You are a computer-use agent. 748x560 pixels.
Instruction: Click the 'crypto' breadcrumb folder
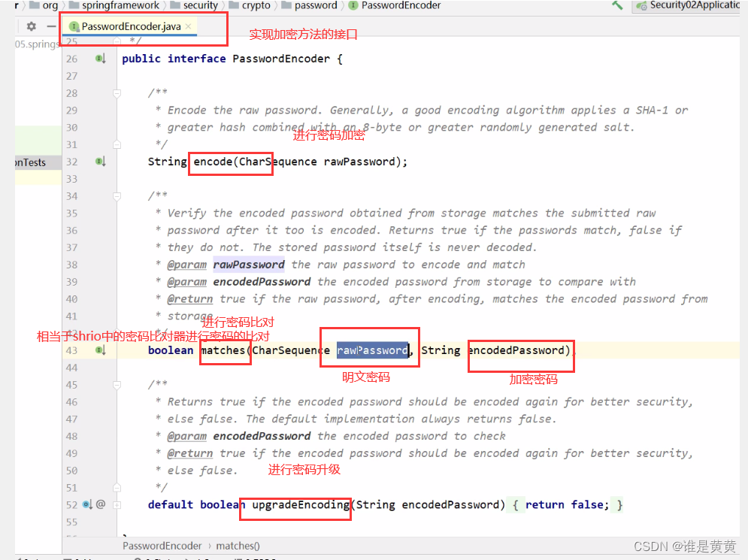coord(250,5)
